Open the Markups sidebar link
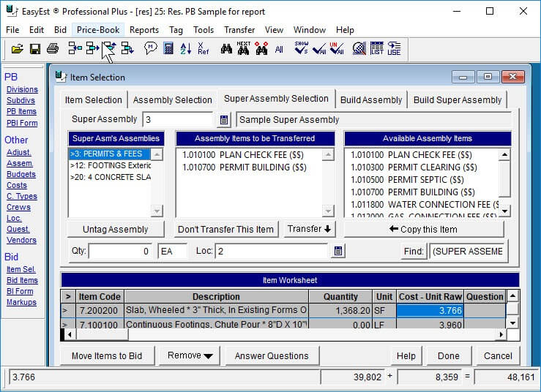The image size is (541, 392). point(21,302)
